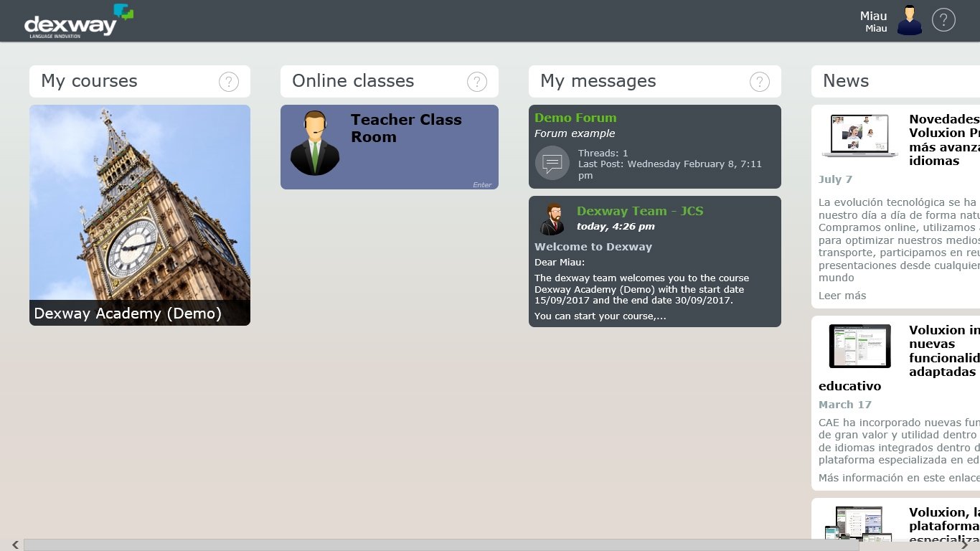Viewport: 980px width, 551px height.
Task: Click the forum speech bubble icon
Action: [x=552, y=163]
